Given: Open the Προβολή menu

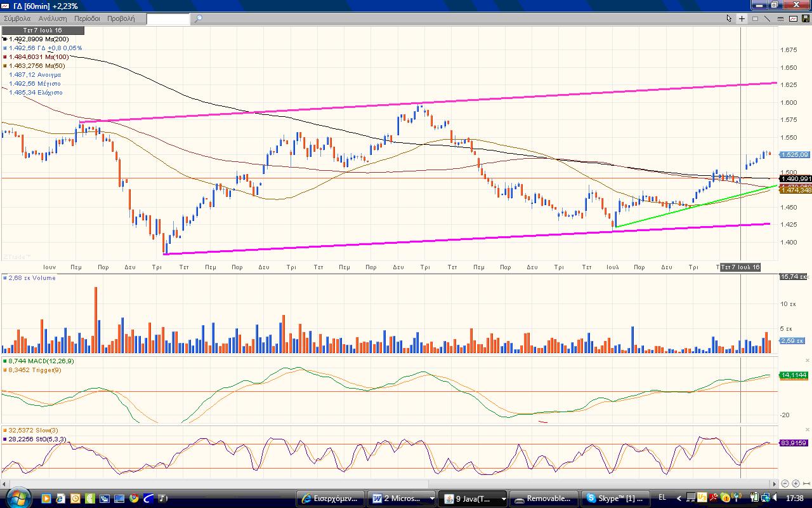Looking at the screenshot, I should [121, 18].
